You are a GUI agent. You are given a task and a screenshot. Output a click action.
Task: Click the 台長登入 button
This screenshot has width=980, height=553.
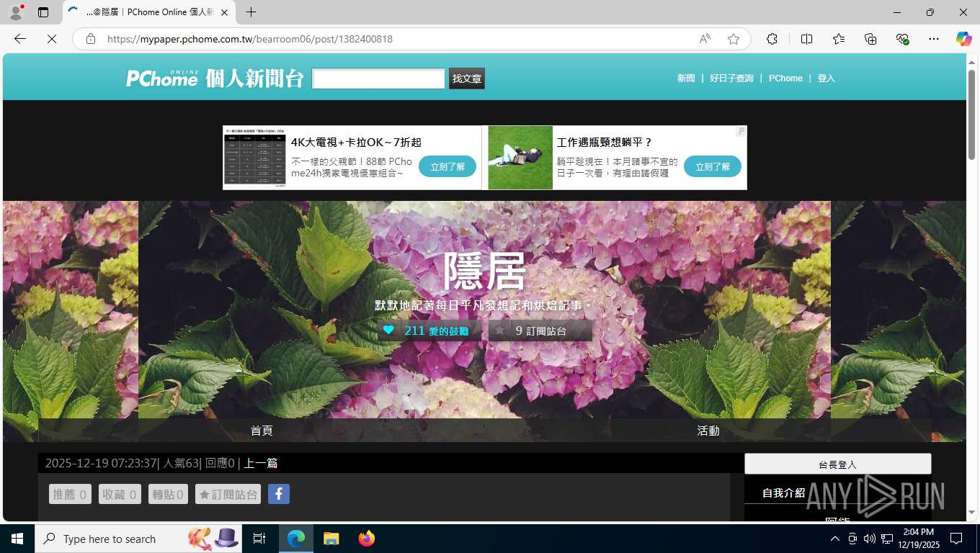pos(837,464)
